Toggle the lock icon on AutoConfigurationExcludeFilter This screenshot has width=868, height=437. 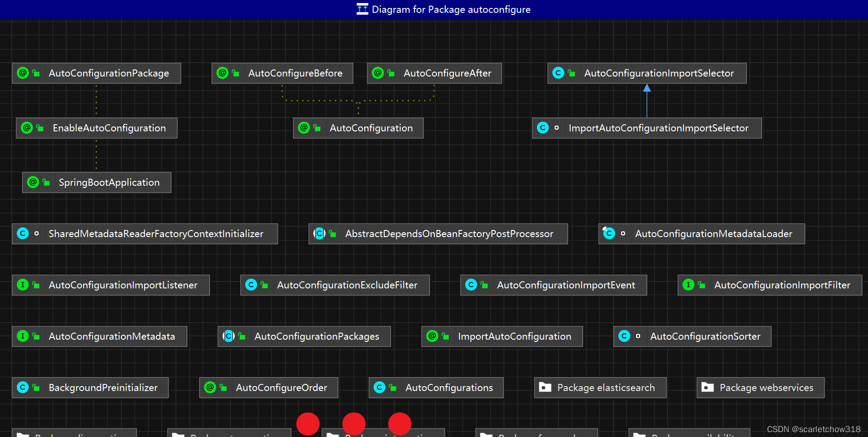click(264, 285)
